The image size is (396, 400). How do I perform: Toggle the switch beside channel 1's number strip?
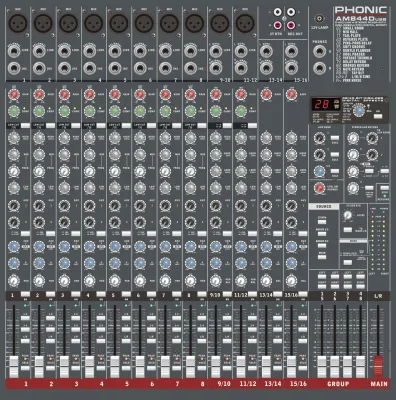pos(25,294)
